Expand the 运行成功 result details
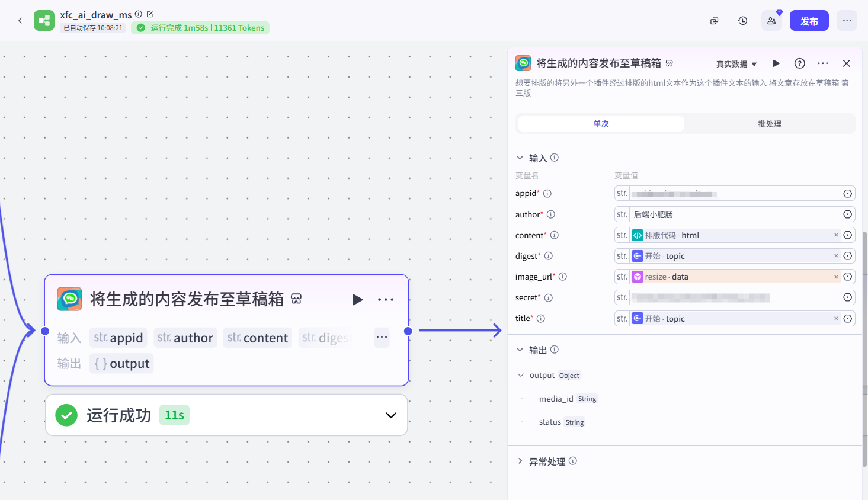This screenshot has width=868, height=500. tap(391, 415)
